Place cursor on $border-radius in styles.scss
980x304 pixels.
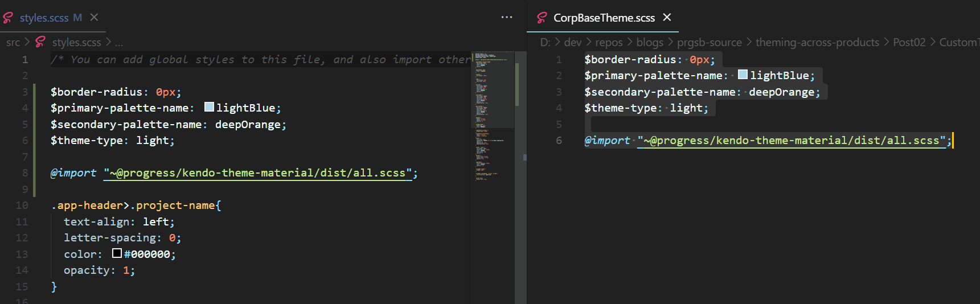(96, 92)
